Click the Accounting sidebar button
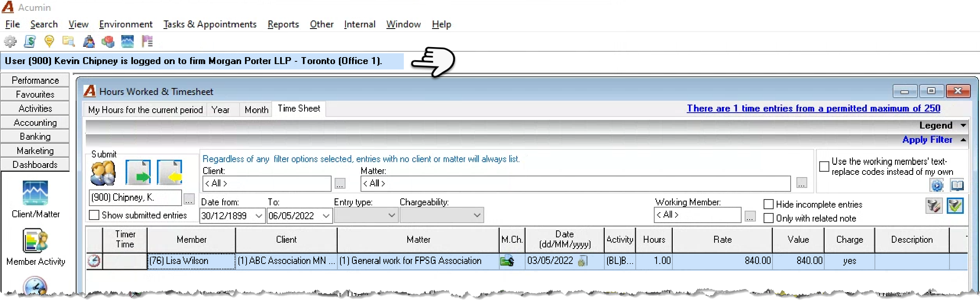 click(x=35, y=123)
